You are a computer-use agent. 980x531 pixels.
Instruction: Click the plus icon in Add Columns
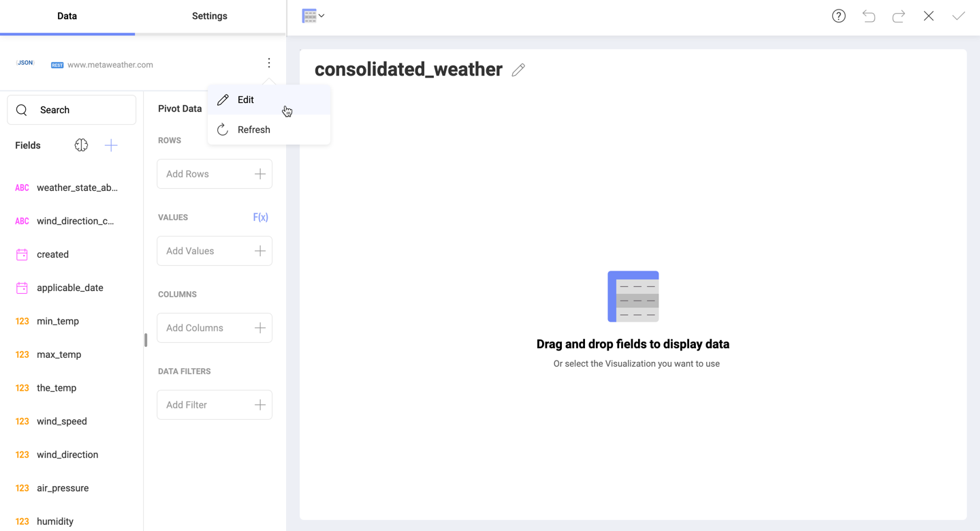coord(260,328)
